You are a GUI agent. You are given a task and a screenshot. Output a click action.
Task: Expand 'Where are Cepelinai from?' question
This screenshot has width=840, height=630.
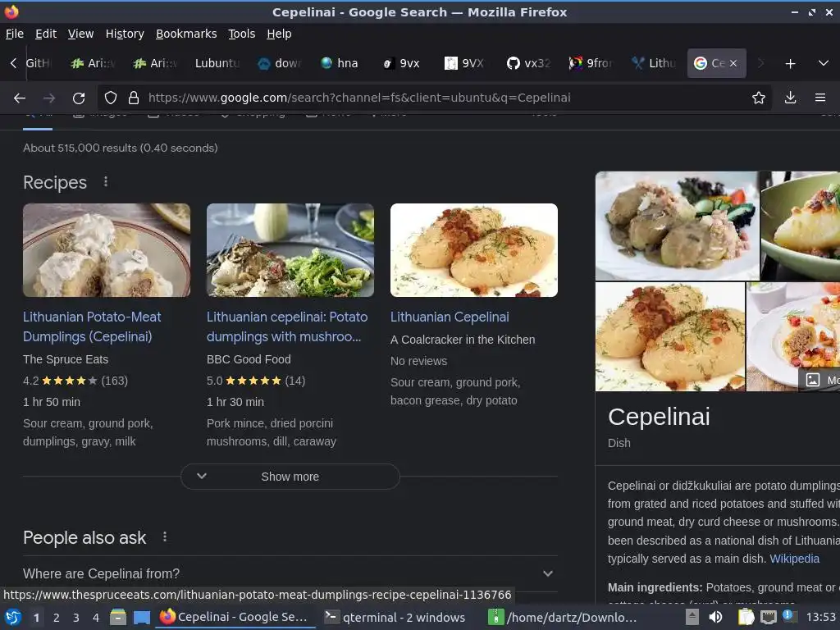click(x=290, y=573)
